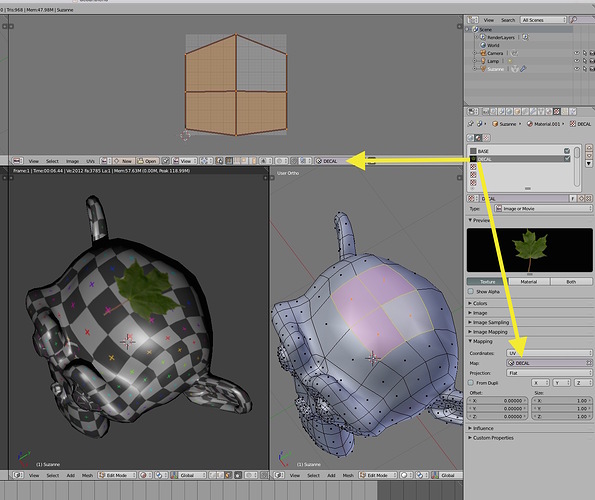The image size is (595, 500).
Task: Expand the Image Mapping panel
Action: [488, 332]
